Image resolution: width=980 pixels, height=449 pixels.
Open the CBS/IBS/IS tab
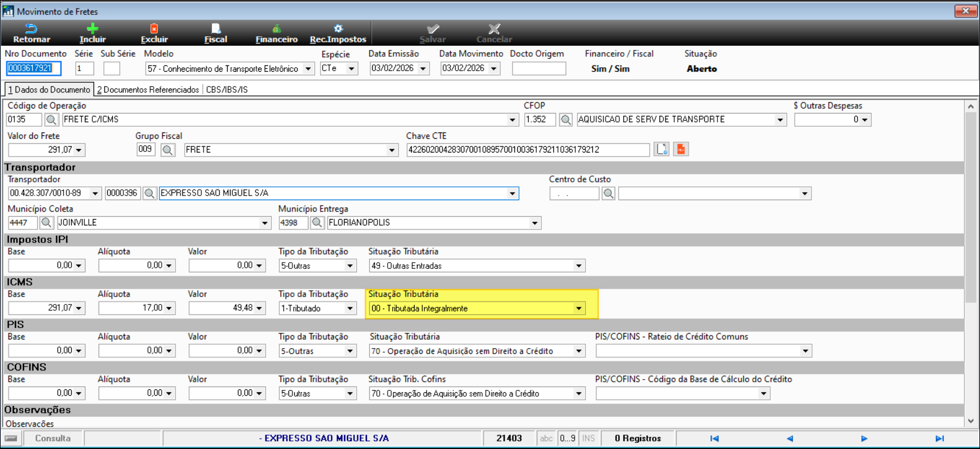tap(227, 89)
